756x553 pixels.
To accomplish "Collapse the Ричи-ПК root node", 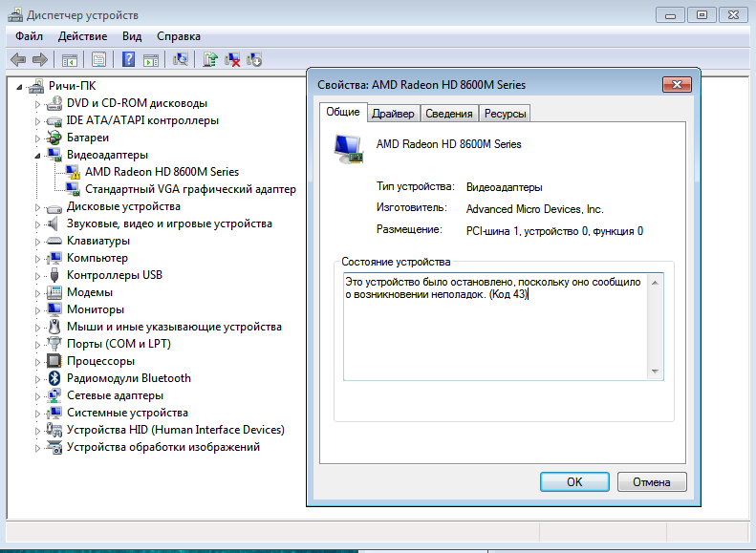I will [19, 87].
